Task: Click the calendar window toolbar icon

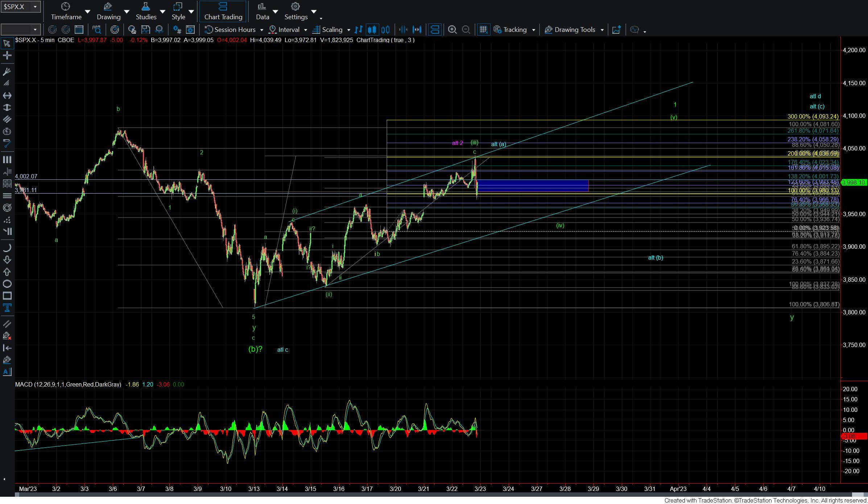Action: coord(79,30)
